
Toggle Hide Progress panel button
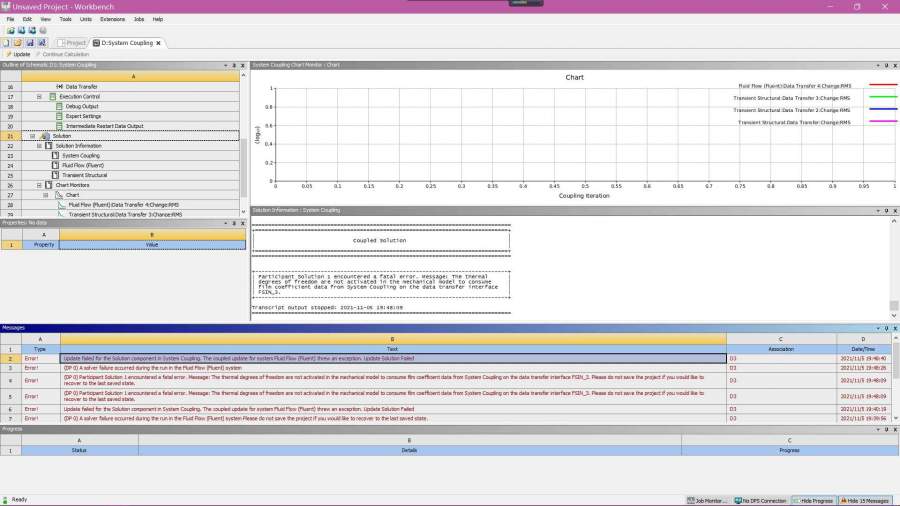(815, 500)
